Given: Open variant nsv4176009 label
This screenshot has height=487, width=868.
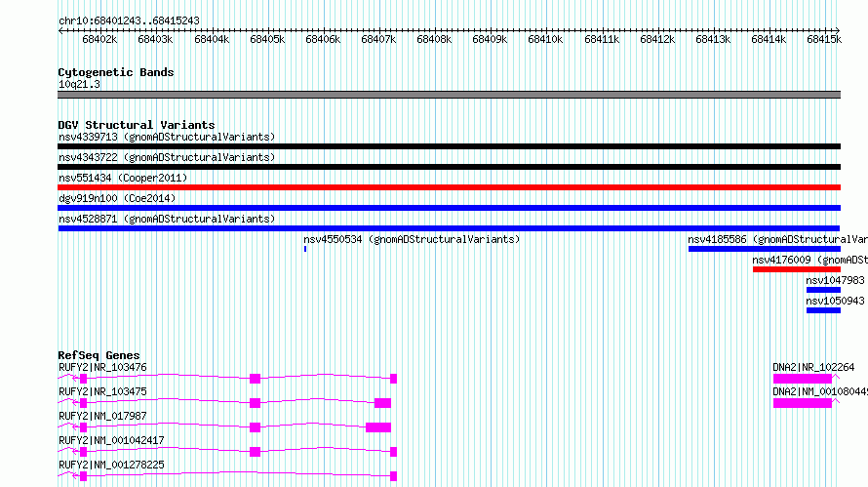Looking at the screenshot, I should [809, 260].
